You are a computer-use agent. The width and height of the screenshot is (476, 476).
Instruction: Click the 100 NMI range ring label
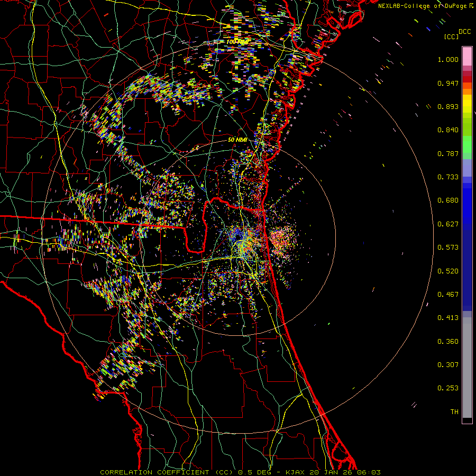click(x=237, y=42)
